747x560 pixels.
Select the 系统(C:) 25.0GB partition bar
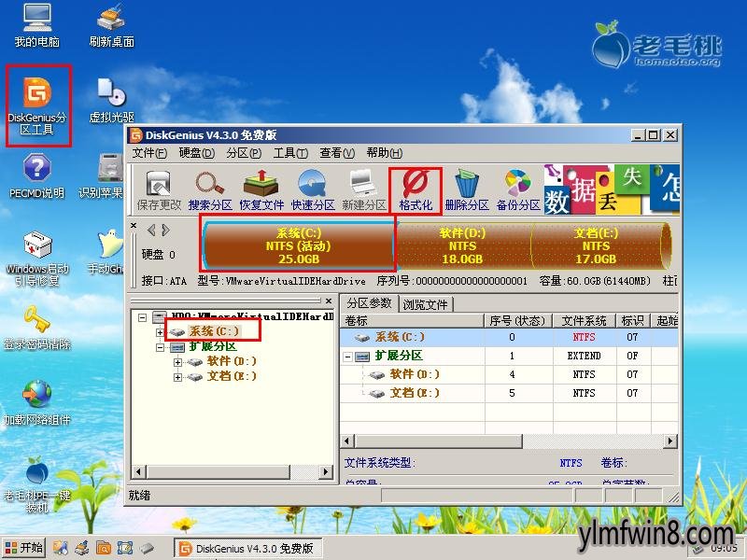click(299, 245)
